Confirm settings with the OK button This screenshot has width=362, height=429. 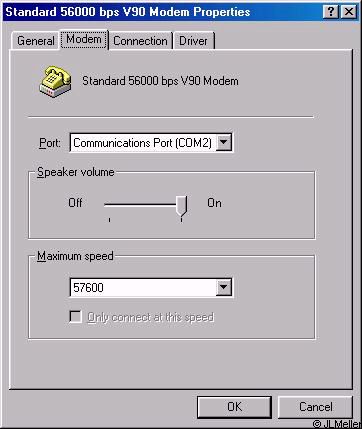pyautogui.click(x=234, y=407)
